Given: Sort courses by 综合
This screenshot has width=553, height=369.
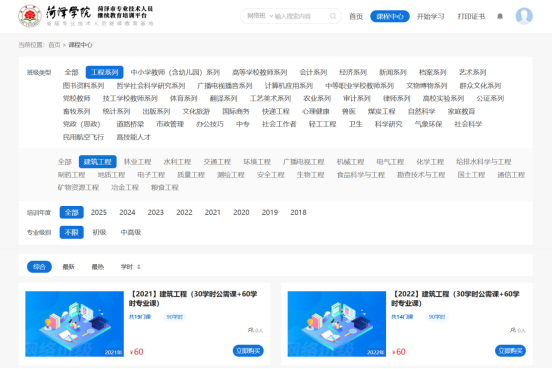Looking at the screenshot, I should [40, 267].
